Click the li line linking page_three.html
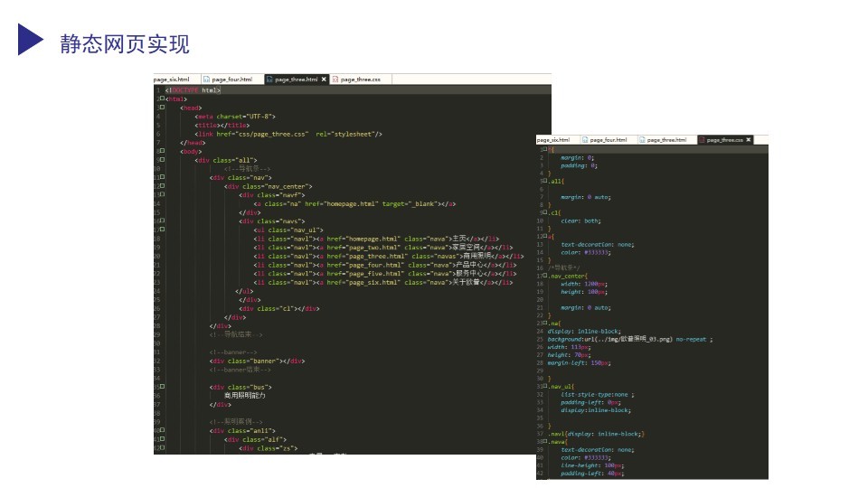 click(389, 256)
